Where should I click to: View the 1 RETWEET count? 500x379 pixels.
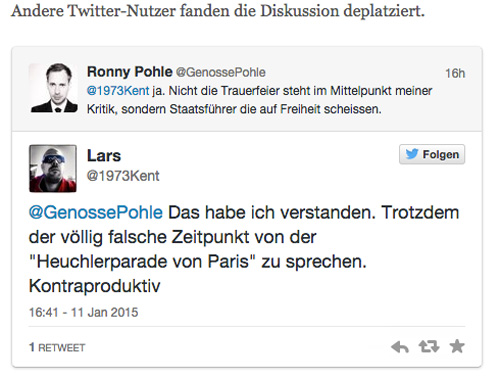point(57,347)
